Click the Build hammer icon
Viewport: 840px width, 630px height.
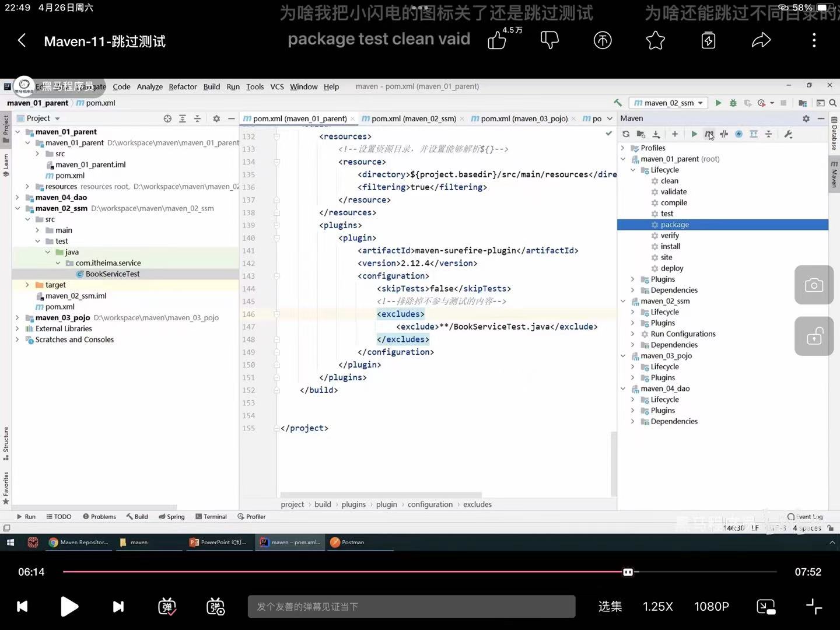[x=618, y=103]
